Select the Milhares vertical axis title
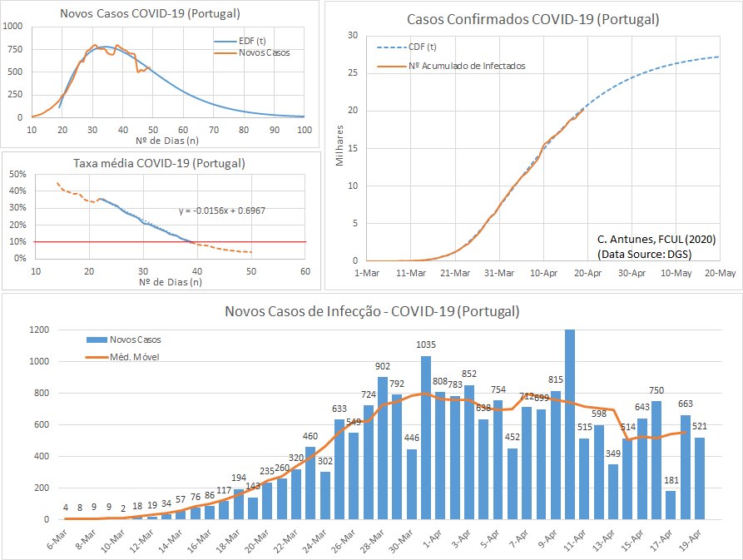743x560 pixels. 339,147
